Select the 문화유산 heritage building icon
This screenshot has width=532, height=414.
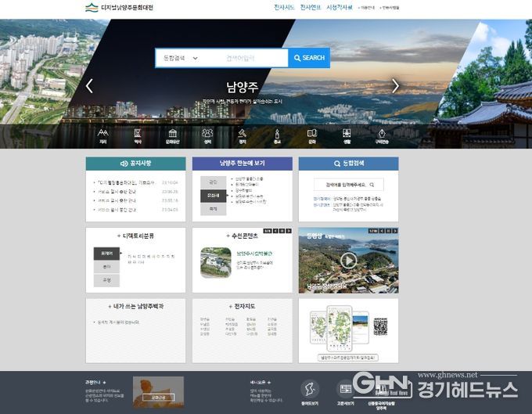[172, 135]
